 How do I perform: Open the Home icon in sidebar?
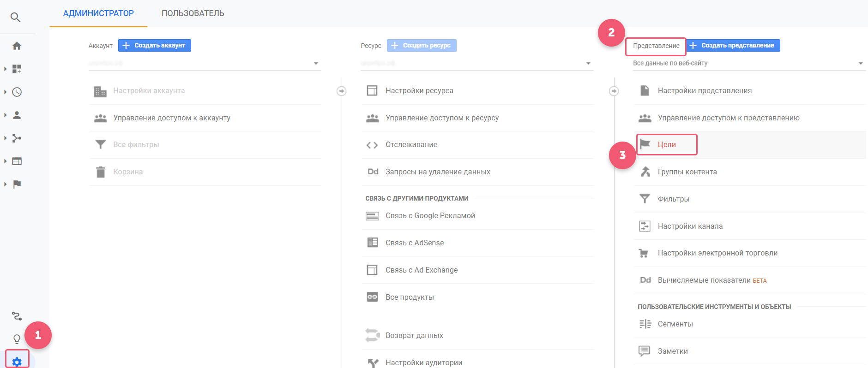pos(17,46)
